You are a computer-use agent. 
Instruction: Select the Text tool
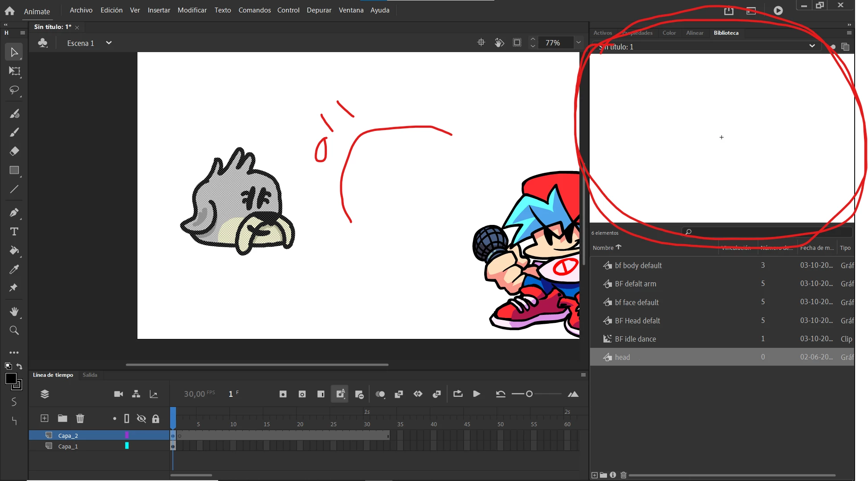[14, 232]
